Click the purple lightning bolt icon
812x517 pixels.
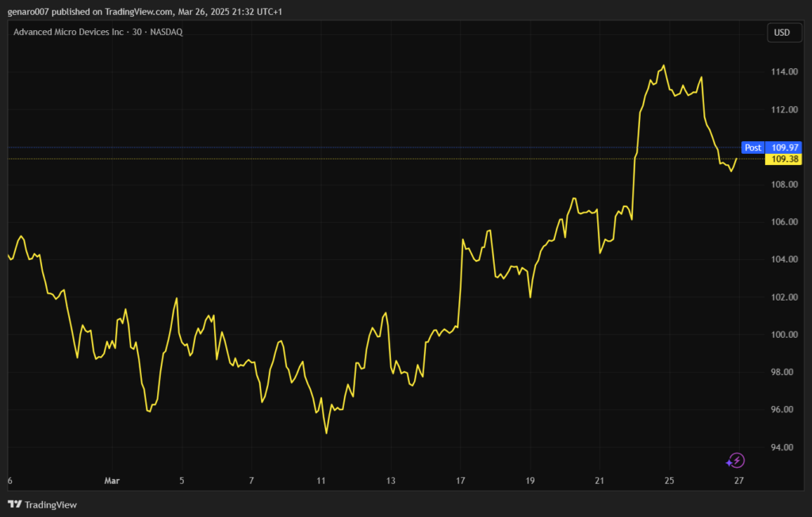coord(735,461)
